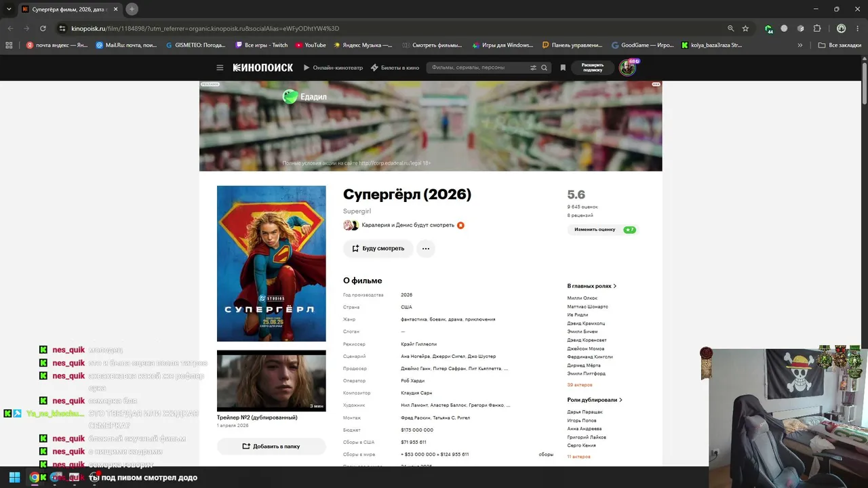This screenshot has width=868, height=488.
Task: View site information icon in address bar
Action: tap(62, 28)
